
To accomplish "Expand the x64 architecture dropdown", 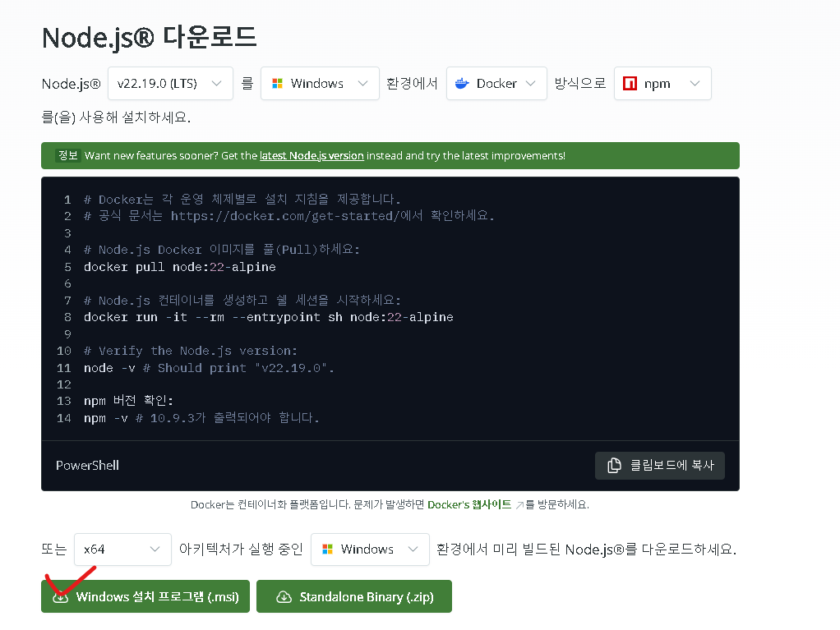I will [x=122, y=550].
